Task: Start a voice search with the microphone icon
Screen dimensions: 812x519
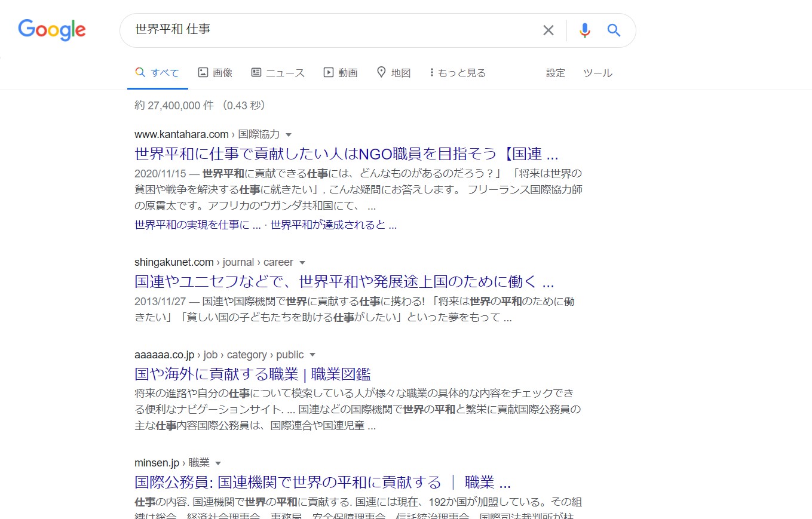Action: [584, 30]
